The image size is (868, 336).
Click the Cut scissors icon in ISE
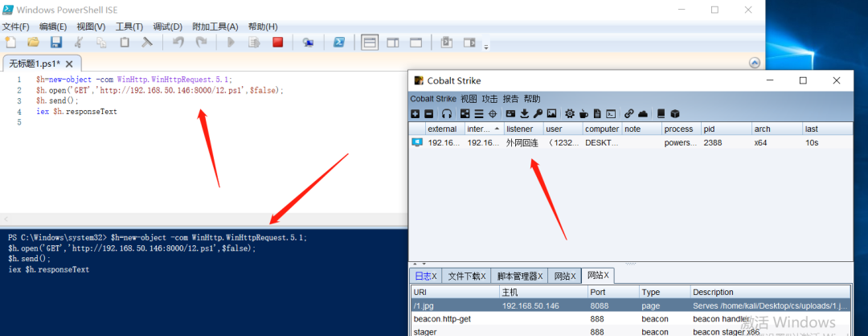click(79, 42)
